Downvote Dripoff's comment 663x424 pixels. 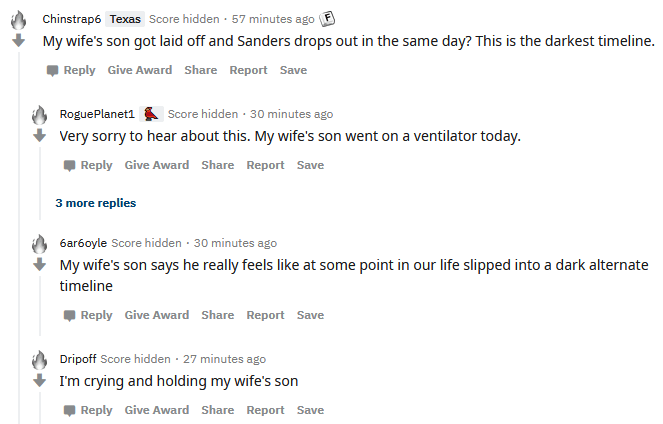tap(39, 380)
